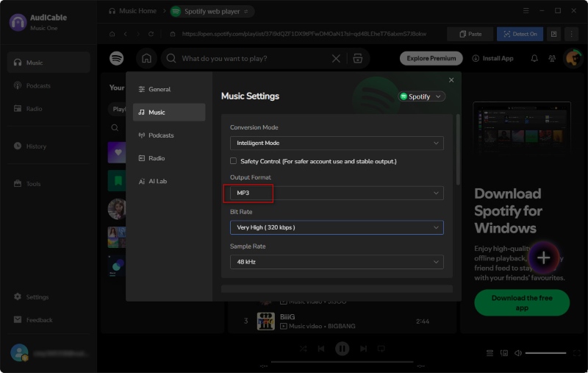Click the user account avatar at bottom left
The width and height of the screenshot is (588, 373).
19,352
